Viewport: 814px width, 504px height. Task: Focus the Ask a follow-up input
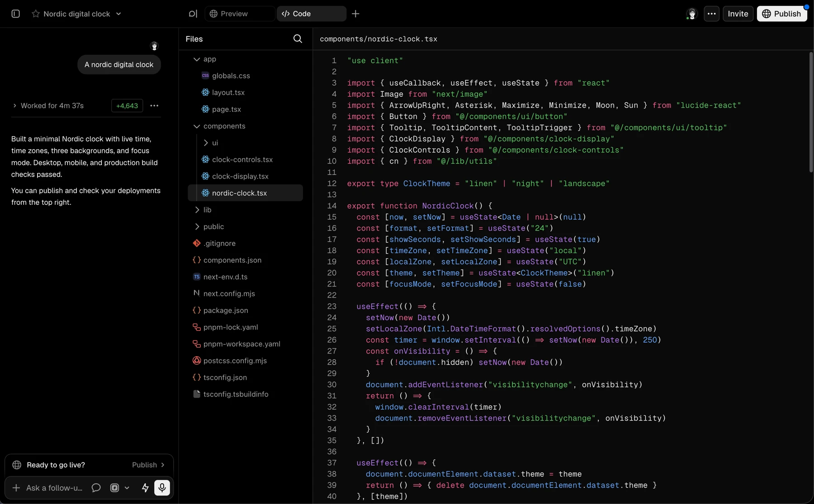[54, 488]
